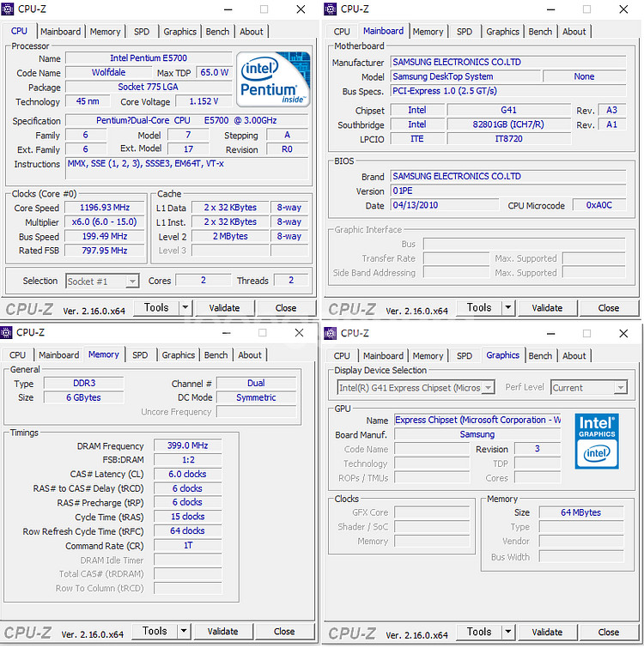The width and height of the screenshot is (644, 648).
Task: Click the CPU-Z app icon in the CPU window title bar
Action: [x=8, y=9]
